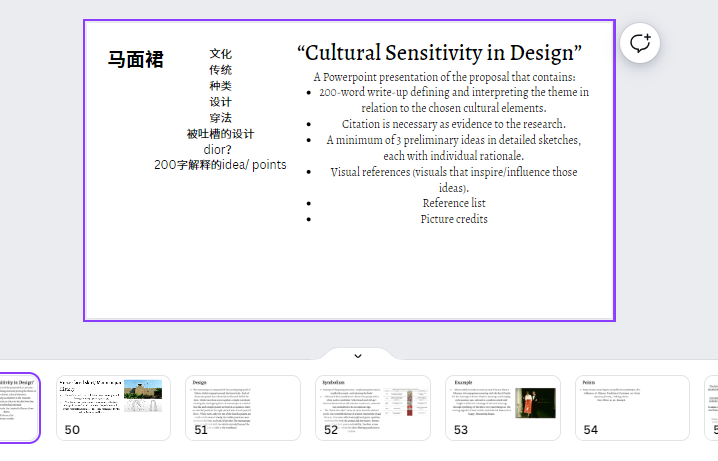This screenshot has width=718, height=461.
Task: Click the 被吐槽的设计 text line
Action: [x=220, y=134]
